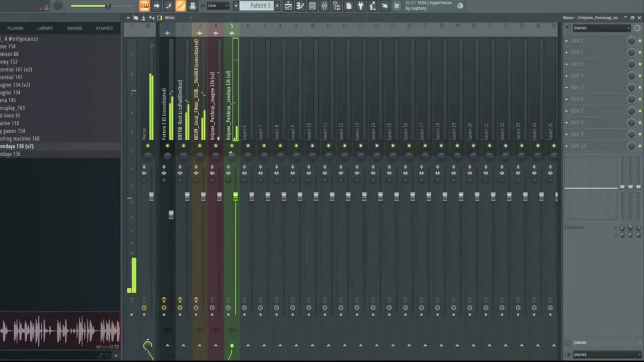The image size is (644, 362).
Task: Open the plugin picker plug icon
Action: (361, 6)
